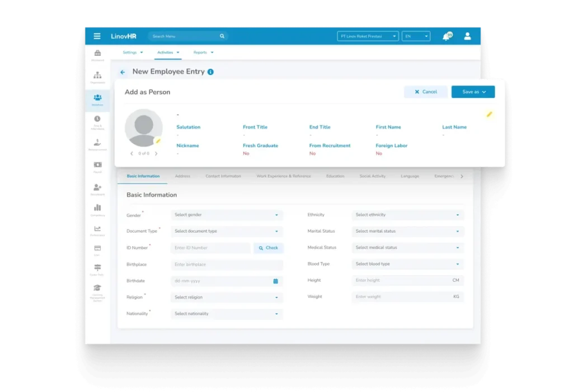Click the Cancel button
Image resolution: width=573 pixels, height=392 pixels.
tap(426, 92)
